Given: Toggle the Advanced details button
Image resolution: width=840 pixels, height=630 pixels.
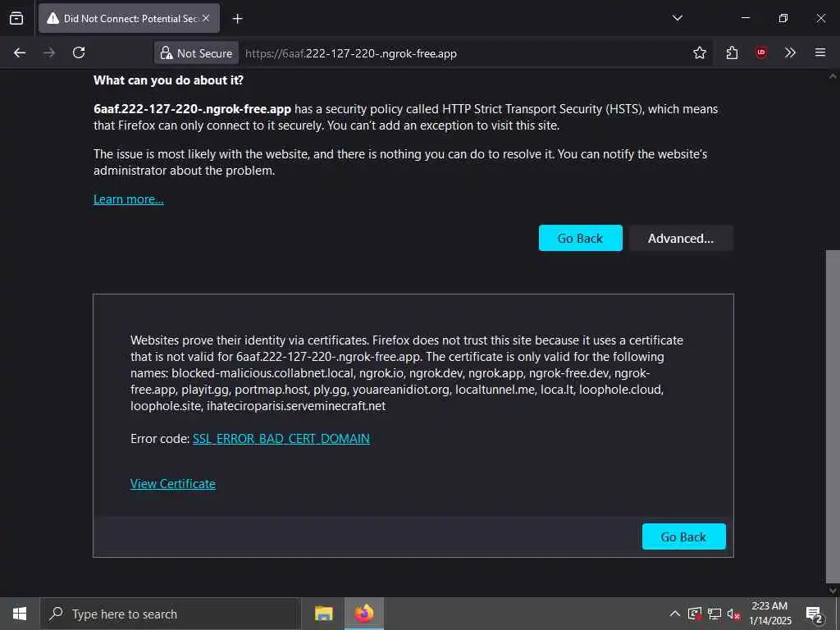Looking at the screenshot, I should [x=680, y=238].
